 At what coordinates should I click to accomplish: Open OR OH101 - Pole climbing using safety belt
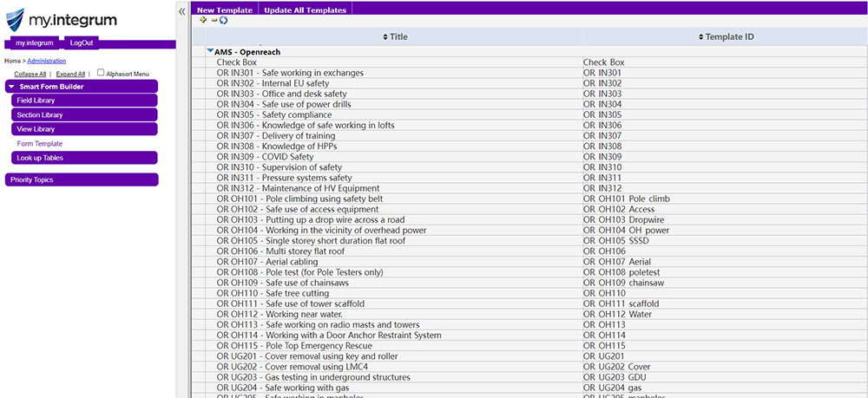coord(299,199)
